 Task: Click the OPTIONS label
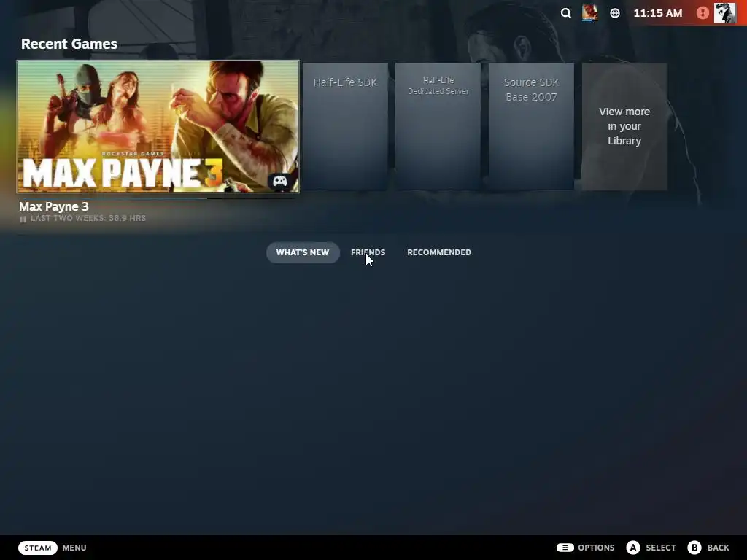click(596, 548)
